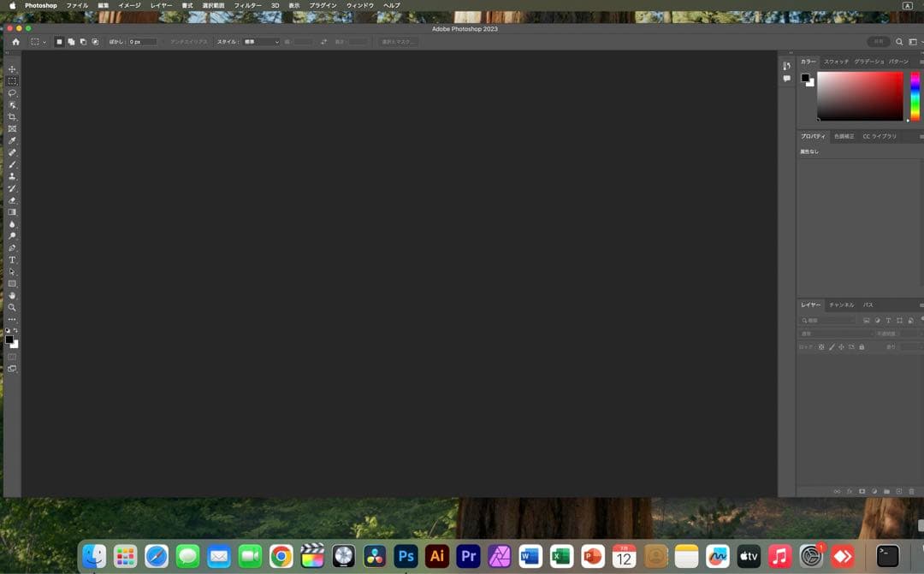Image resolution: width=924 pixels, height=574 pixels.
Task: Select the Brush tool
Action: 12,165
